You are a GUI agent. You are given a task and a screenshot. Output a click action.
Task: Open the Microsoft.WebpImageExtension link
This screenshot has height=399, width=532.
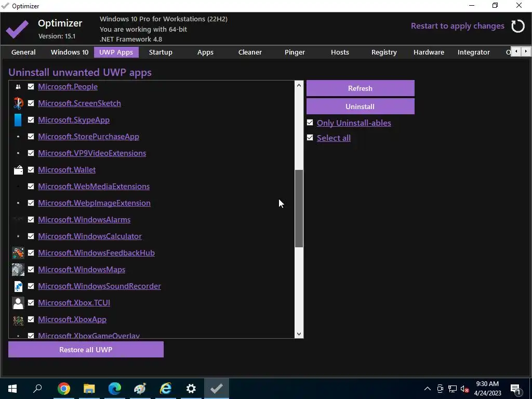95,203
